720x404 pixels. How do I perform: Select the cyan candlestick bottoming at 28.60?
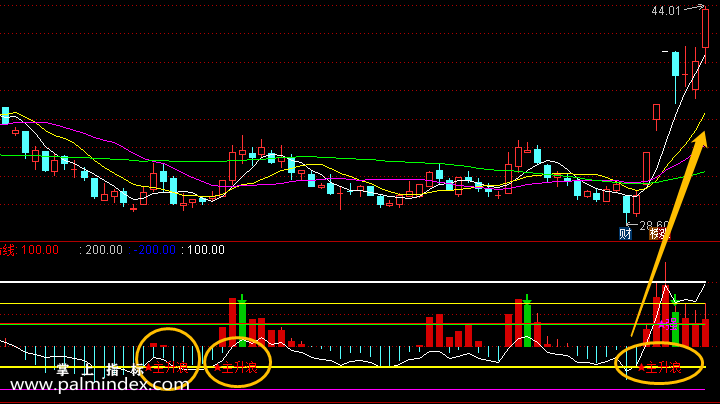626,209
